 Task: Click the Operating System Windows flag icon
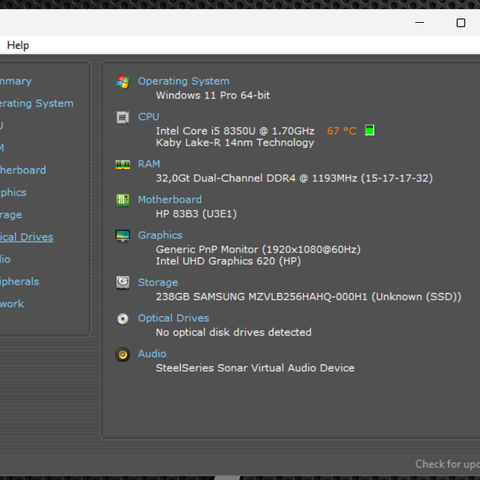[123, 81]
